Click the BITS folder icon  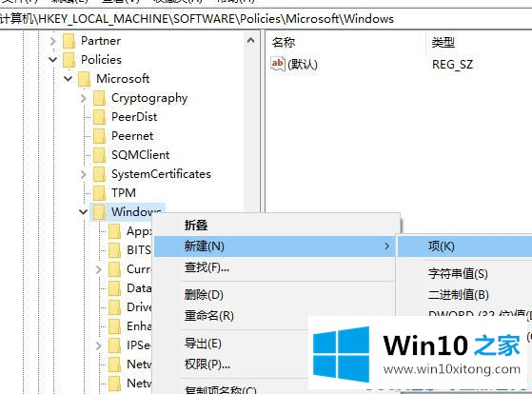[114, 250]
